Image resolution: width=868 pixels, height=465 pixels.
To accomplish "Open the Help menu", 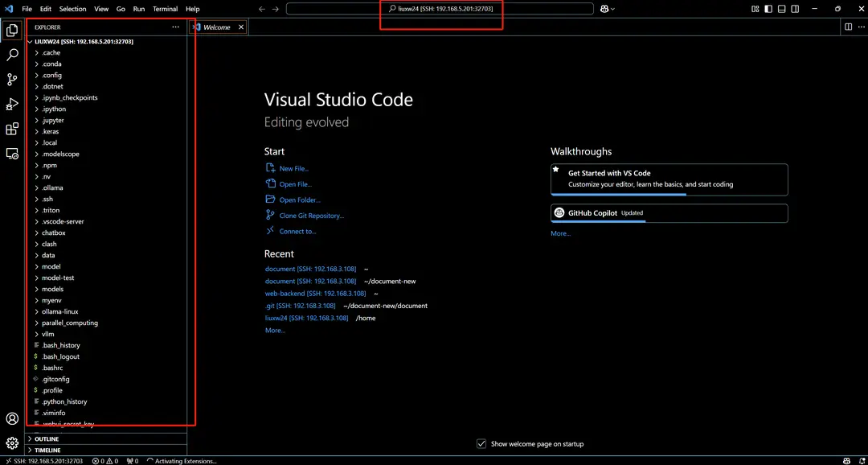I will click(193, 9).
